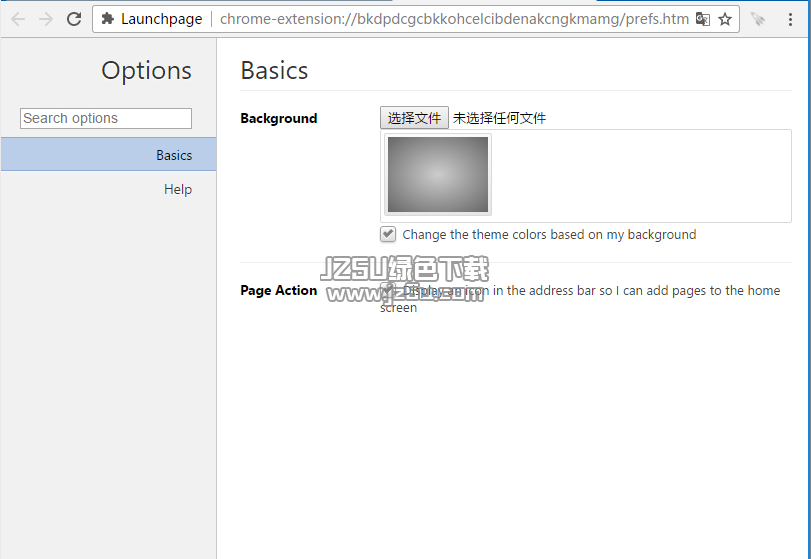Click the Page Action setting label
This screenshot has height=559, width=811.
[x=279, y=291]
